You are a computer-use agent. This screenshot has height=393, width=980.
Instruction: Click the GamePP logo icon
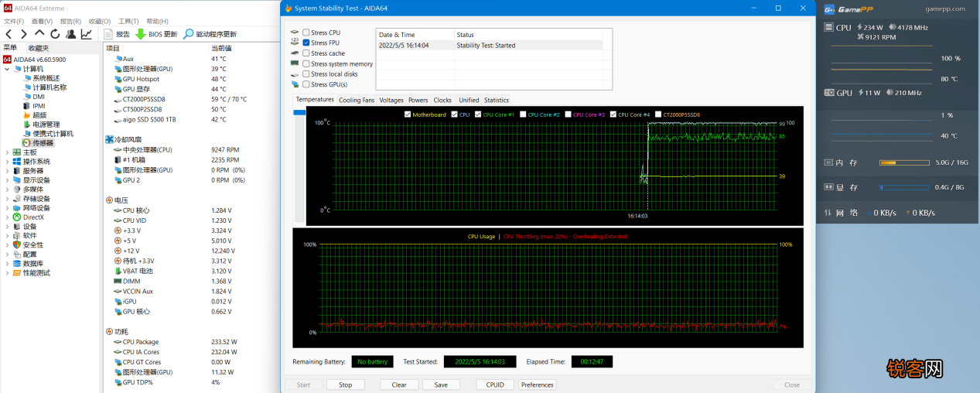point(829,9)
